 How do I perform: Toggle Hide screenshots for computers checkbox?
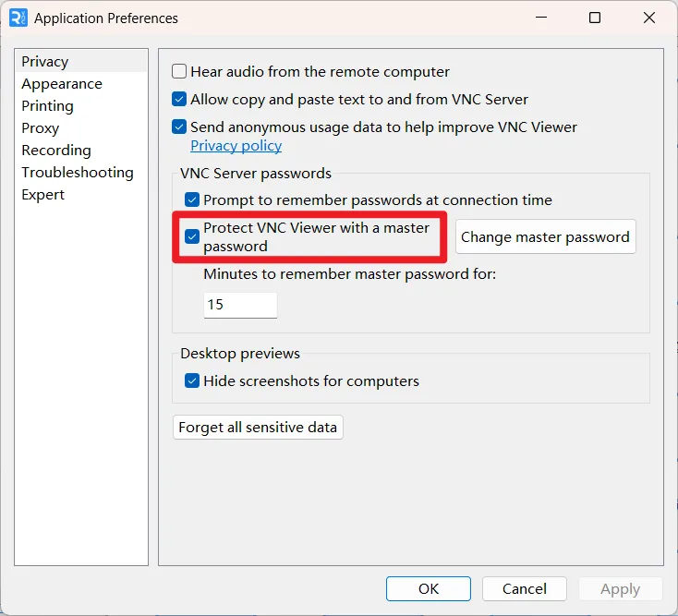(192, 380)
